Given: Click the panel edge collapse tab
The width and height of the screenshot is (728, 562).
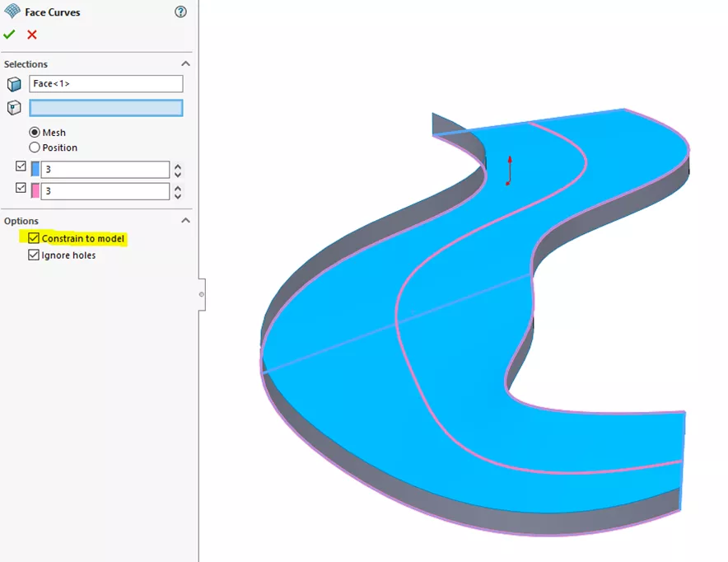Looking at the screenshot, I should pos(202,294).
